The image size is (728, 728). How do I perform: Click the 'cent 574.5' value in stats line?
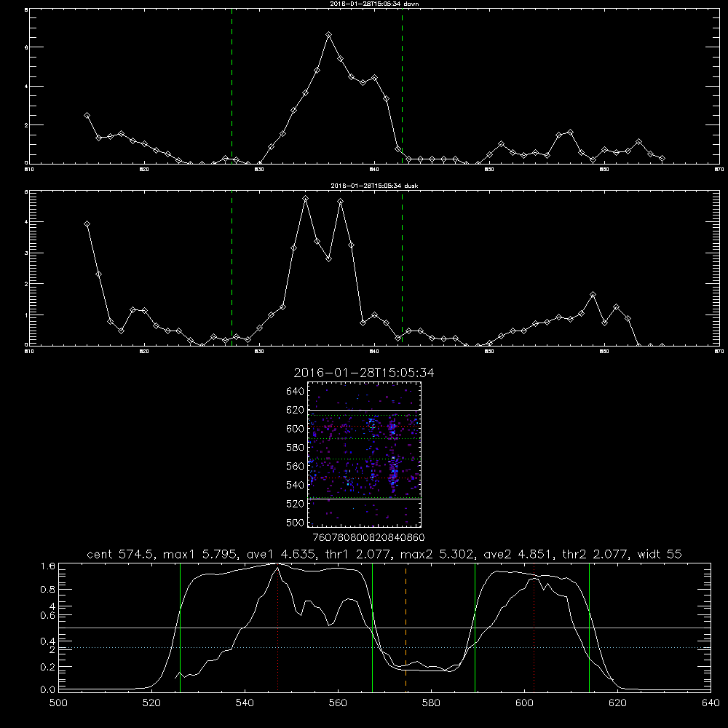click(x=121, y=554)
